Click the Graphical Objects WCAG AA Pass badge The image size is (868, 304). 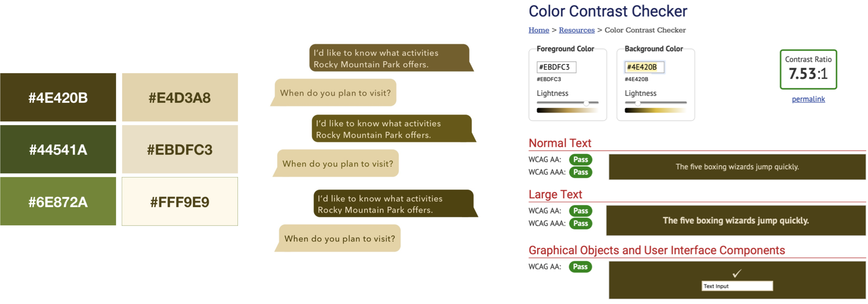[580, 267]
